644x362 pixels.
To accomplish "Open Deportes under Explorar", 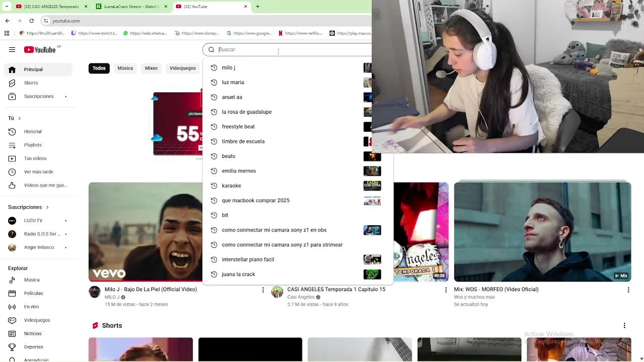I will [x=38, y=347].
